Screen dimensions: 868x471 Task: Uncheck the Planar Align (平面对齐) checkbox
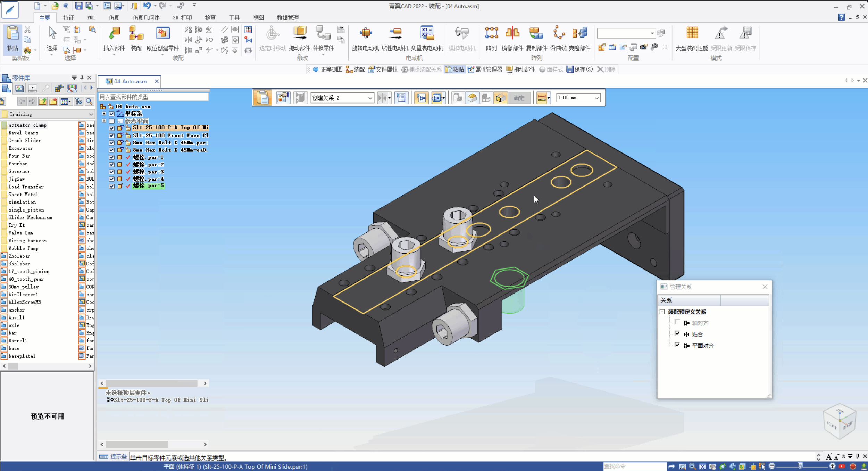coord(677,345)
